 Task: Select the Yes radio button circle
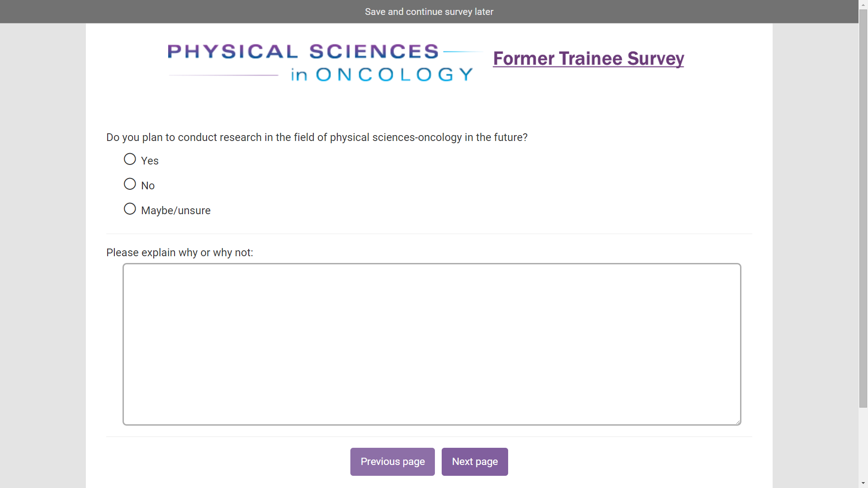point(130,159)
